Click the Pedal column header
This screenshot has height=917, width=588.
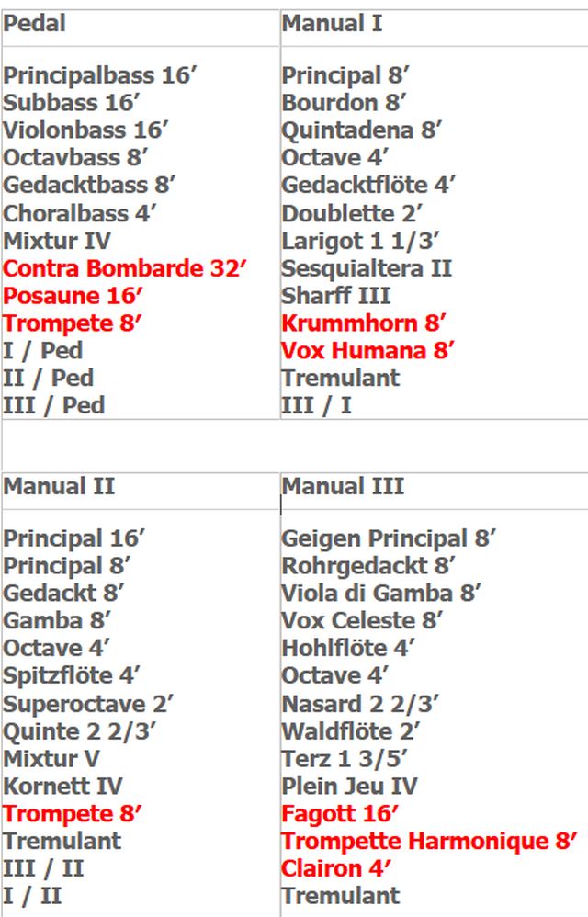pos(35,24)
